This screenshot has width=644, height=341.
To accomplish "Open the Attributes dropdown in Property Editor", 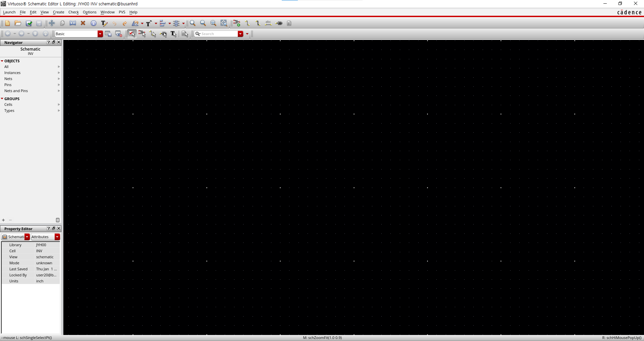I will click(57, 237).
